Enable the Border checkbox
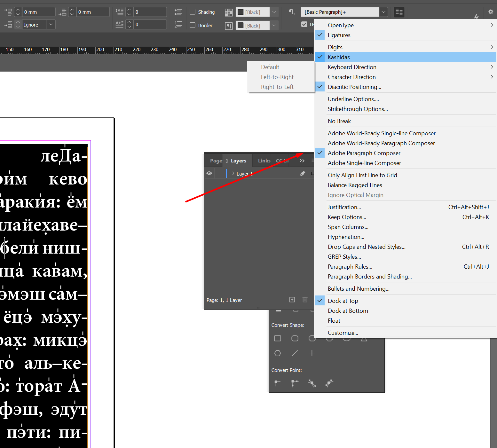The image size is (497, 448). (x=193, y=25)
